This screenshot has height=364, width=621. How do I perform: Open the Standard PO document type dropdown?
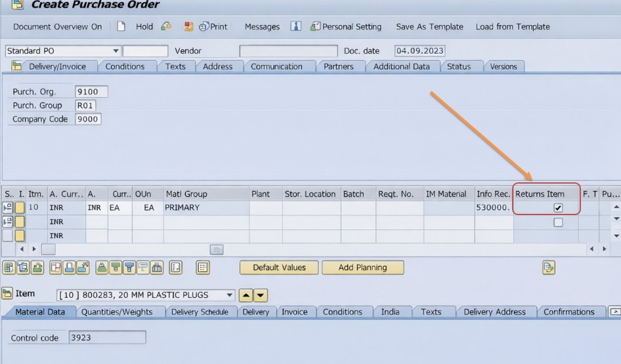coord(116,51)
